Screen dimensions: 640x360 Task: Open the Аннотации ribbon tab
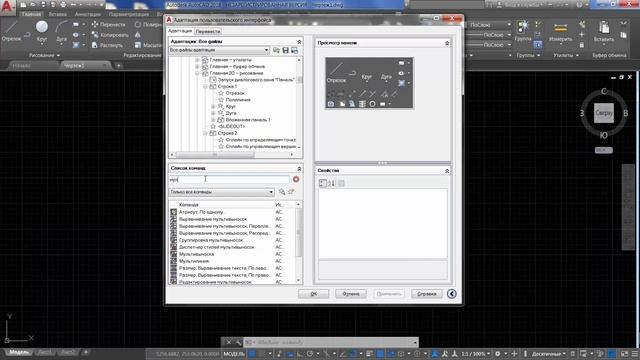(x=88, y=14)
